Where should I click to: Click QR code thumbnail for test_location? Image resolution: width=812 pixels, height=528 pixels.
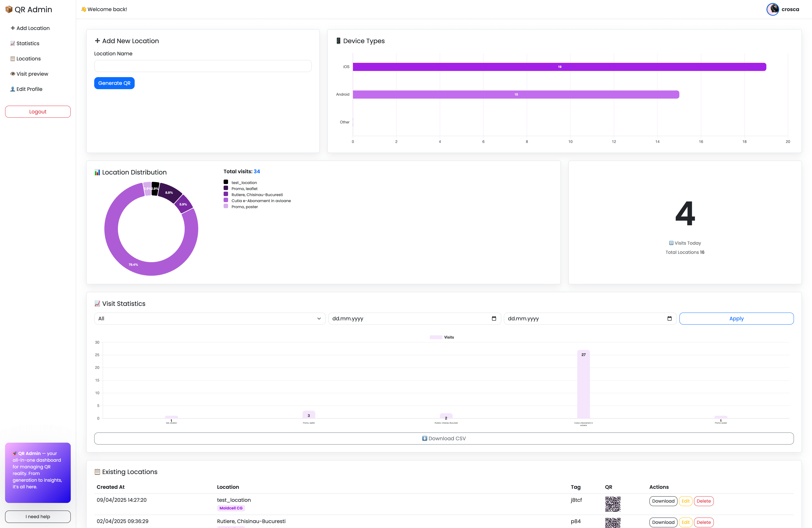pyautogui.click(x=612, y=504)
